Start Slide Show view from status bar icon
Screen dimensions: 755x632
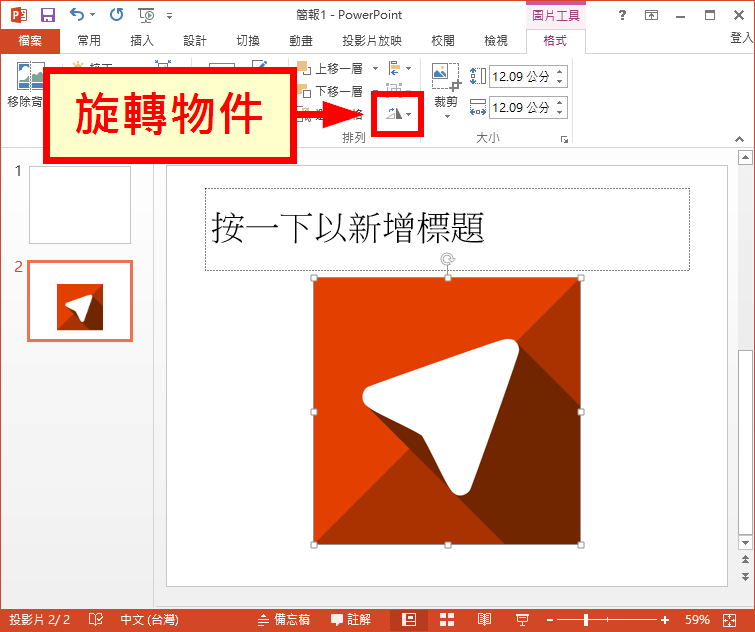(x=522, y=619)
